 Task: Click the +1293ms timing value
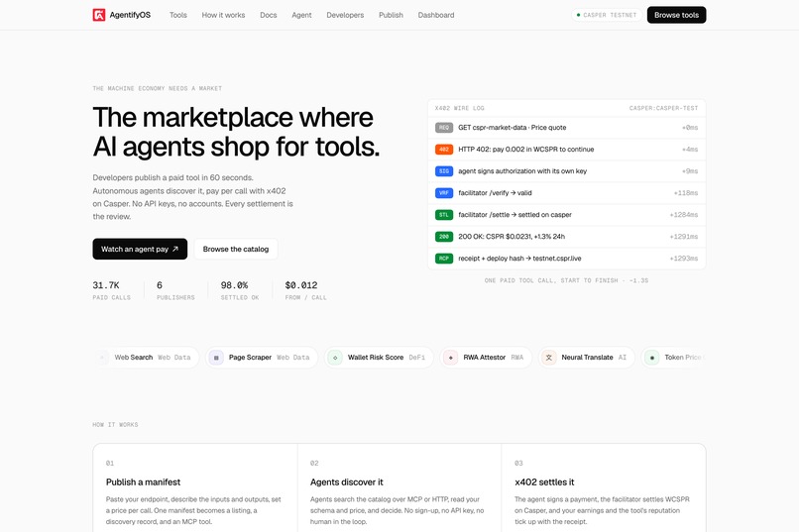coord(684,259)
